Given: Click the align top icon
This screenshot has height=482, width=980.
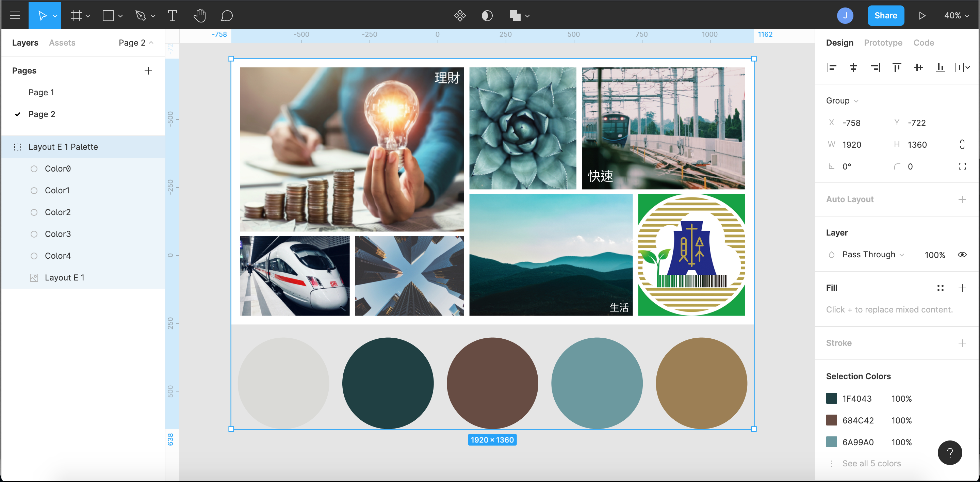Looking at the screenshot, I should tap(897, 67).
